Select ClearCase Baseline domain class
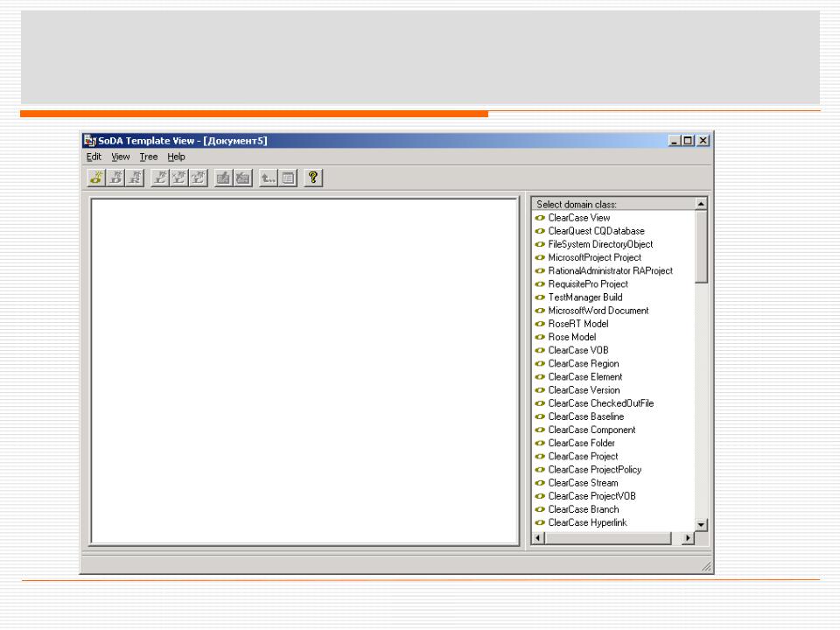Screen dimensions: 840x630 586,416
